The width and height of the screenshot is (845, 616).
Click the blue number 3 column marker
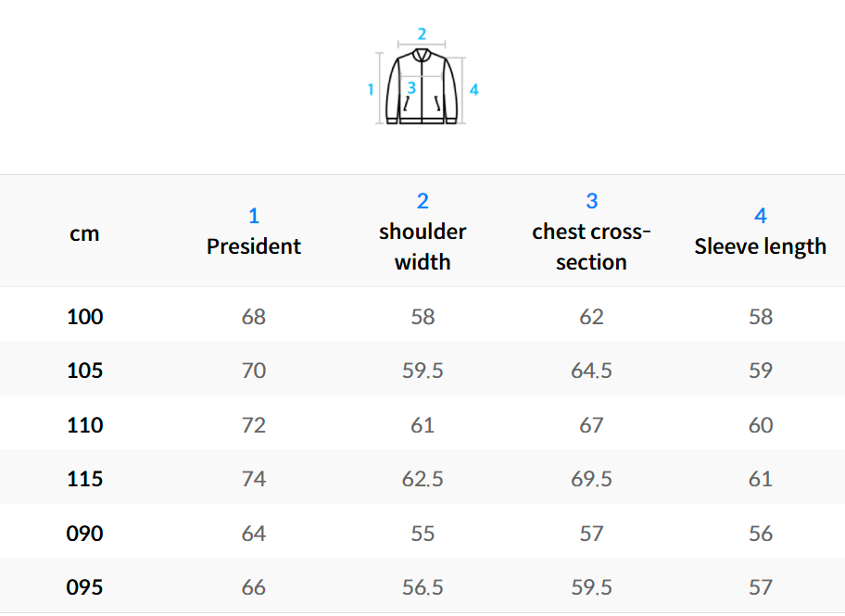coord(591,201)
